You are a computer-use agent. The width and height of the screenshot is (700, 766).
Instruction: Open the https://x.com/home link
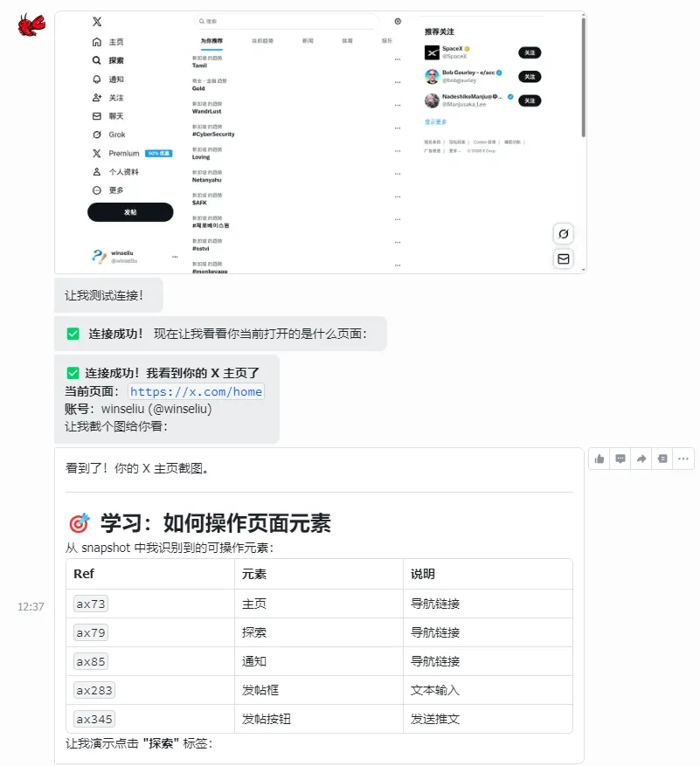pos(196,392)
